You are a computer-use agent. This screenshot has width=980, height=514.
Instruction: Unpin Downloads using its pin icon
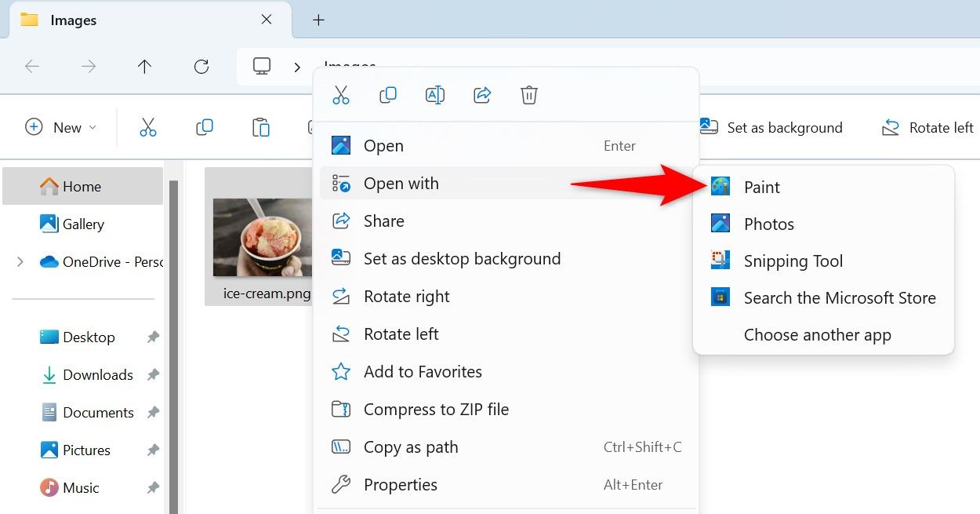tap(153, 375)
